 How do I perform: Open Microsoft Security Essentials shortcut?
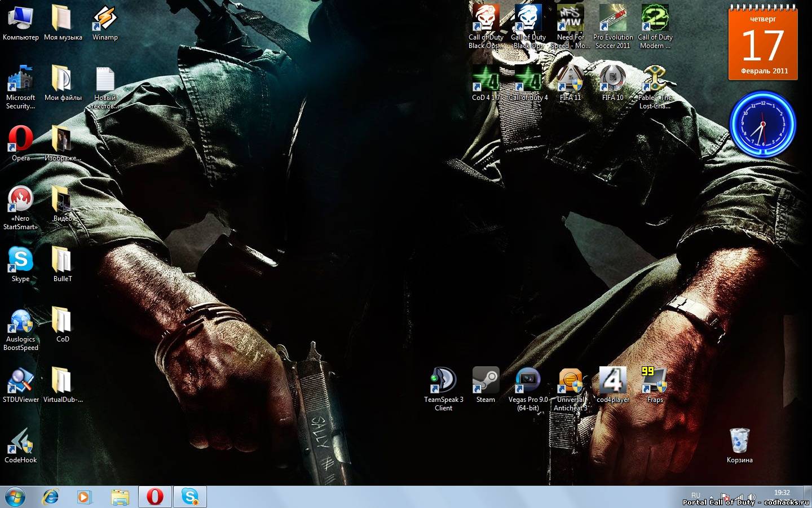(x=21, y=87)
